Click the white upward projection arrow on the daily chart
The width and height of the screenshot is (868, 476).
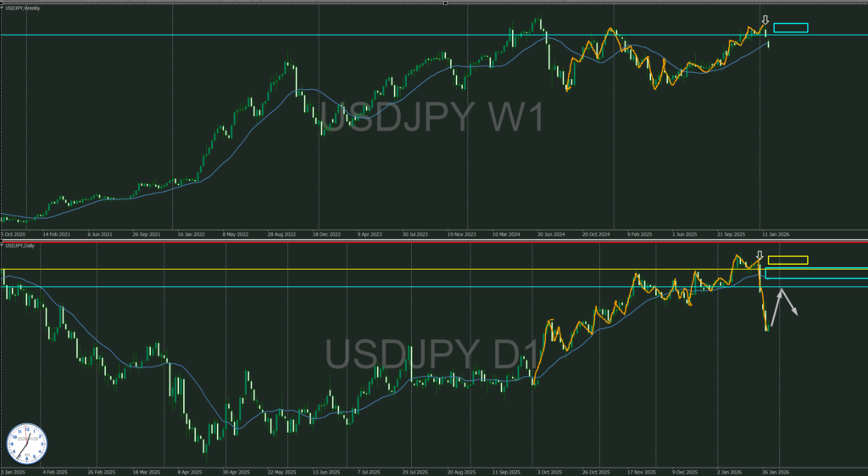(776, 308)
